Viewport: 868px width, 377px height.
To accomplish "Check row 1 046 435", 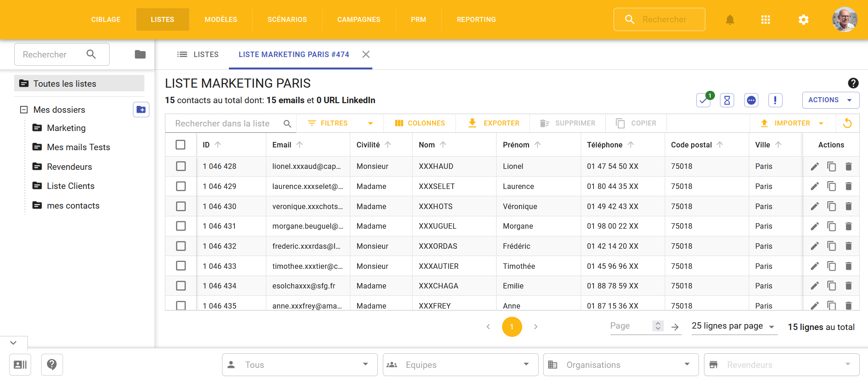I will (181, 305).
